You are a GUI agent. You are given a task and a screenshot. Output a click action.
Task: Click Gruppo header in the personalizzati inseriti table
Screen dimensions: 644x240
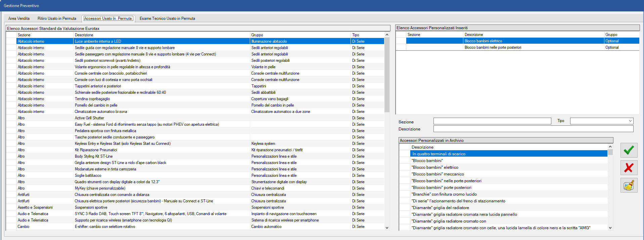click(622, 35)
